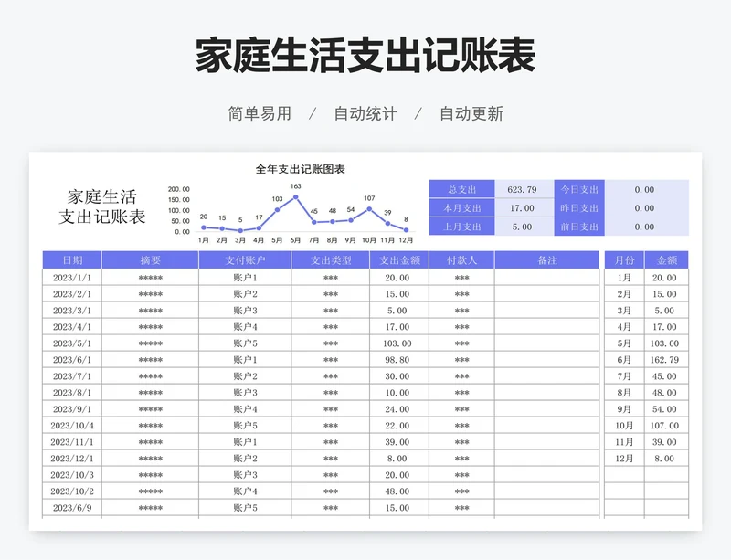
Task: Click the 简单易用 tagline text
Action: [260, 113]
